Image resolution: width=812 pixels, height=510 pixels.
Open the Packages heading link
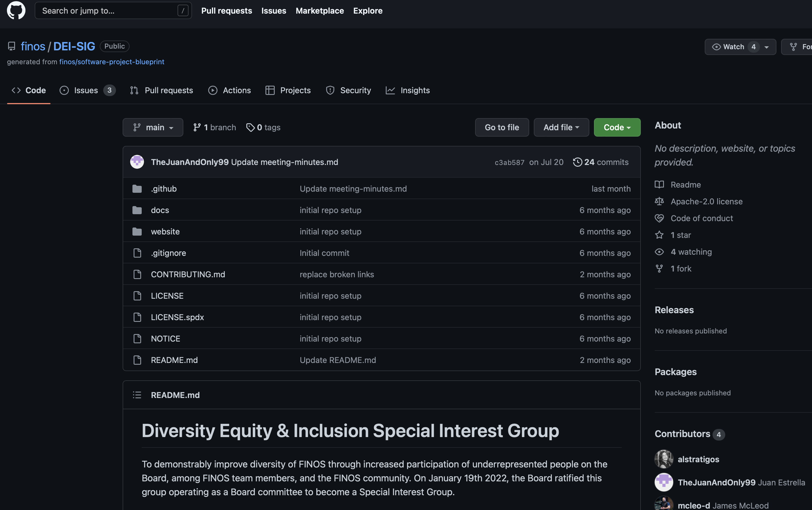pos(676,372)
